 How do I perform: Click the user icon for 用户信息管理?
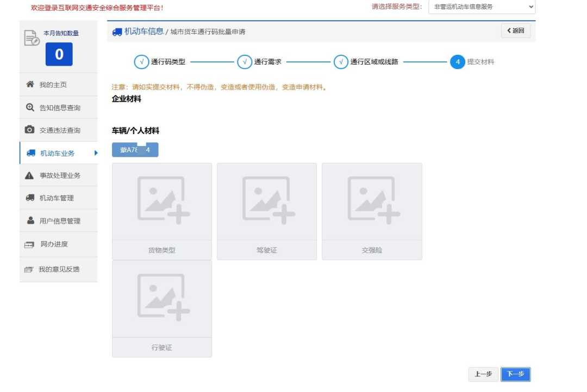click(x=30, y=220)
